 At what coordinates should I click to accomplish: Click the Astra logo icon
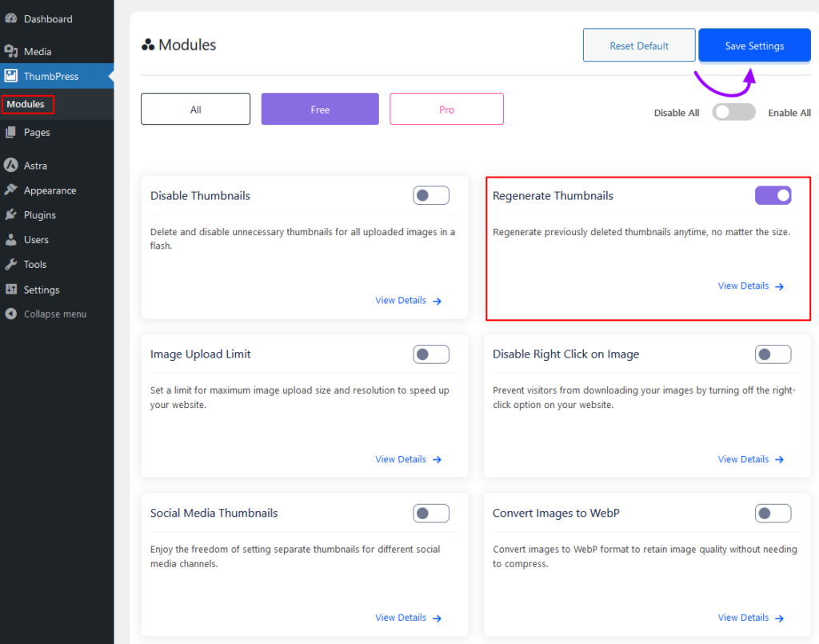coord(11,165)
